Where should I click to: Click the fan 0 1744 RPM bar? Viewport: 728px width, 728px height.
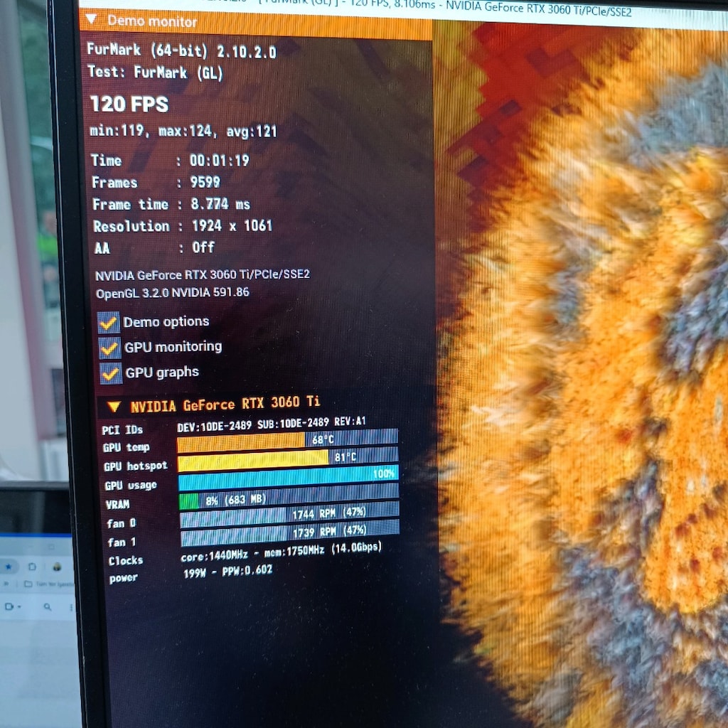(x=289, y=515)
